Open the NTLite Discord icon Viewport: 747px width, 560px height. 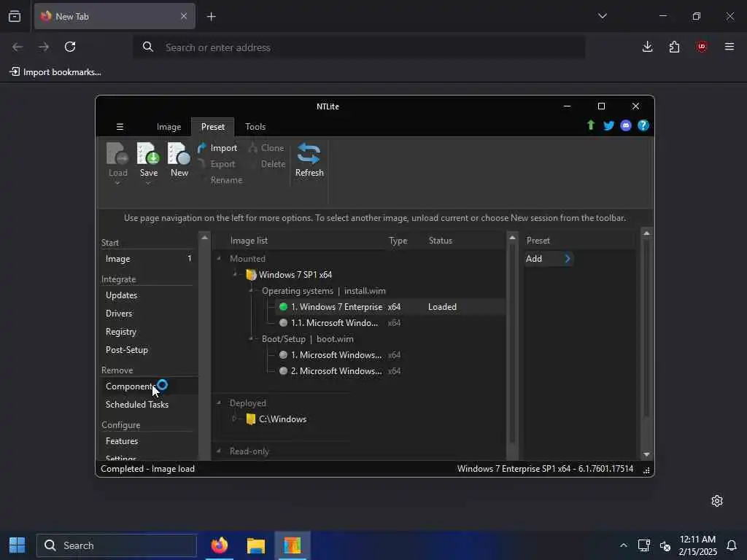click(626, 125)
